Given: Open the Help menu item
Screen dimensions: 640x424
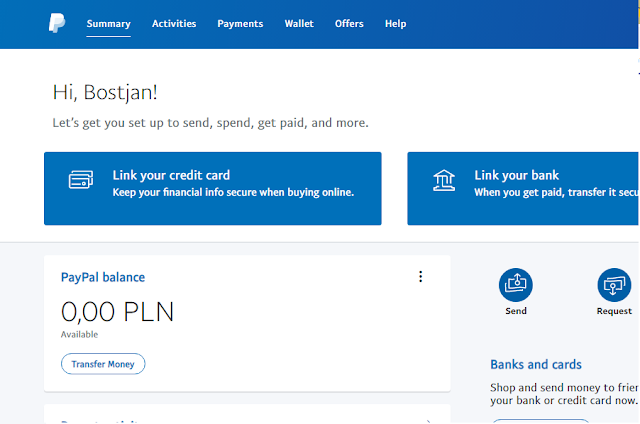Looking at the screenshot, I should [396, 24].
